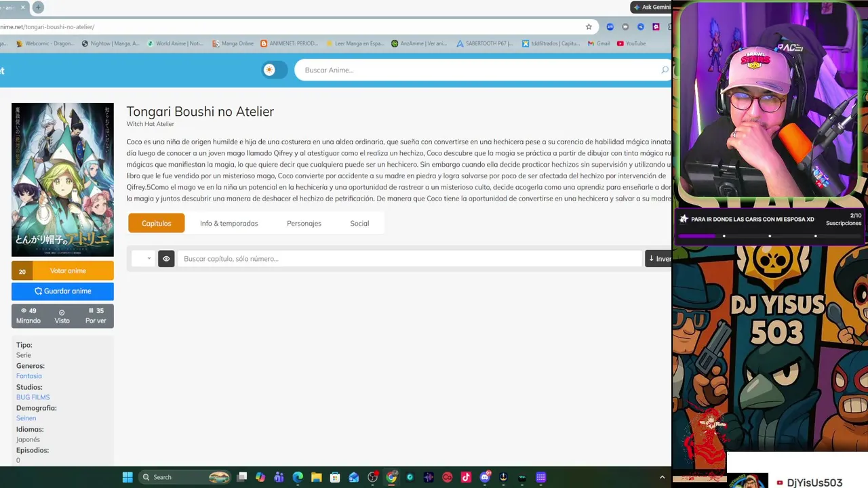Image resolution: width=868 pixels, height=488 pixels.
Task: Focus the Buscar capítulo input field
Action: [409, 258]
